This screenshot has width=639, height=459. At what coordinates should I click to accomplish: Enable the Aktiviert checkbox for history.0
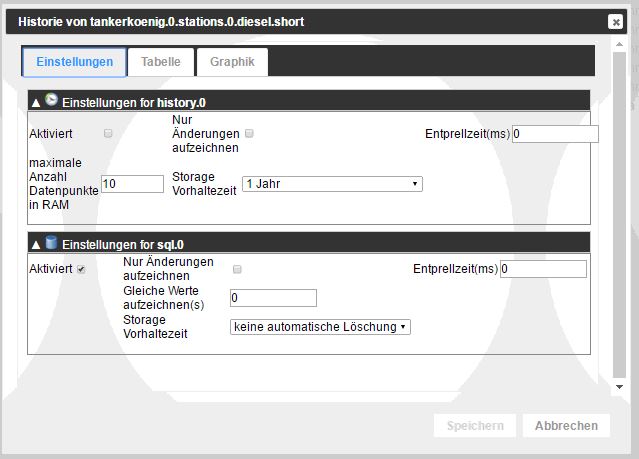pyautogui.click(x=108, y=133)
